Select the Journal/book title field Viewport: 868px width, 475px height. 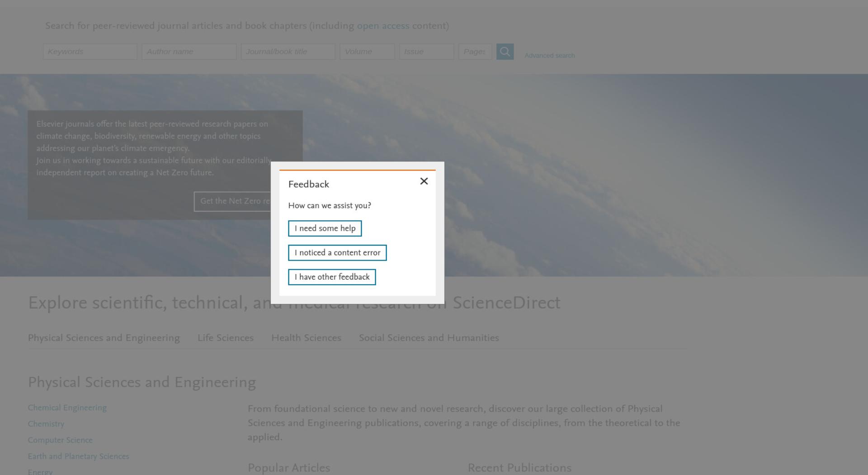tap(288, 52)
